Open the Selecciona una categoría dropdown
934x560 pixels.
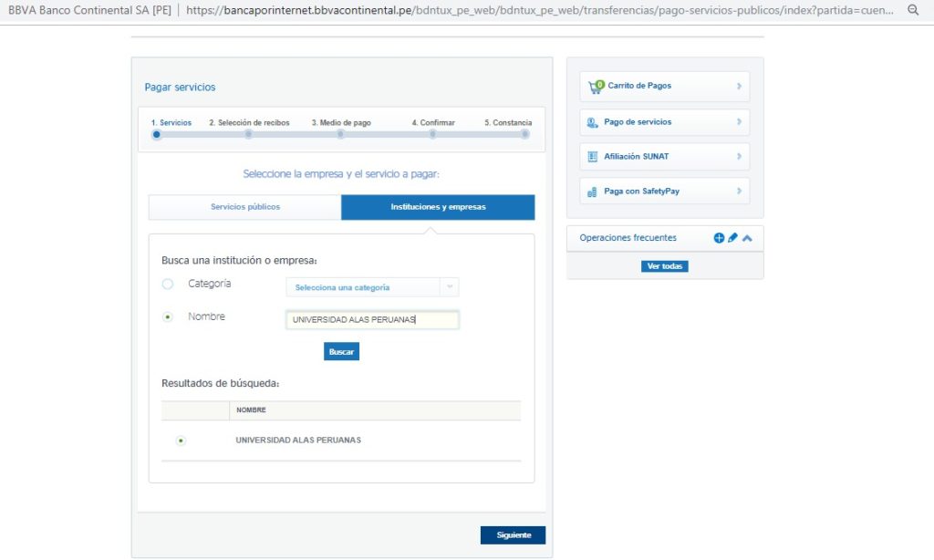[x=372, y=287]
